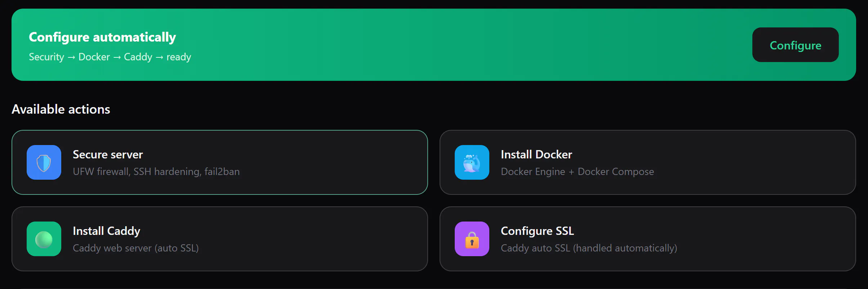The height and width of the screenshot is (289, 868).
Task: Click the Install Caddy title text
Action: (x=106, y=231)
